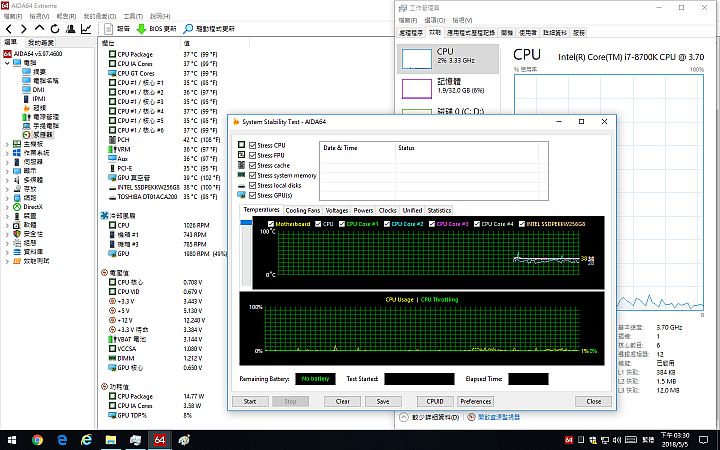Go forward using AIDA64 toolbar right arrow

click(x=24, y=29)
